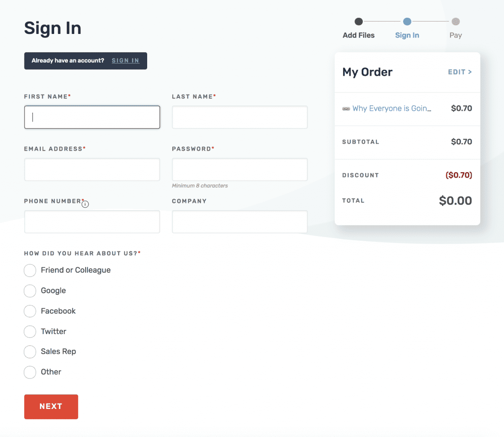Select the Twitter radio option
The height and width of the screenshot is (437, 504).
click(30, 332)
